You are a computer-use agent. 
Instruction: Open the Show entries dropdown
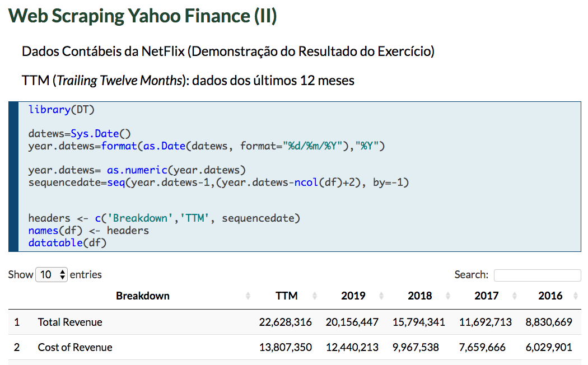(52, 275)
